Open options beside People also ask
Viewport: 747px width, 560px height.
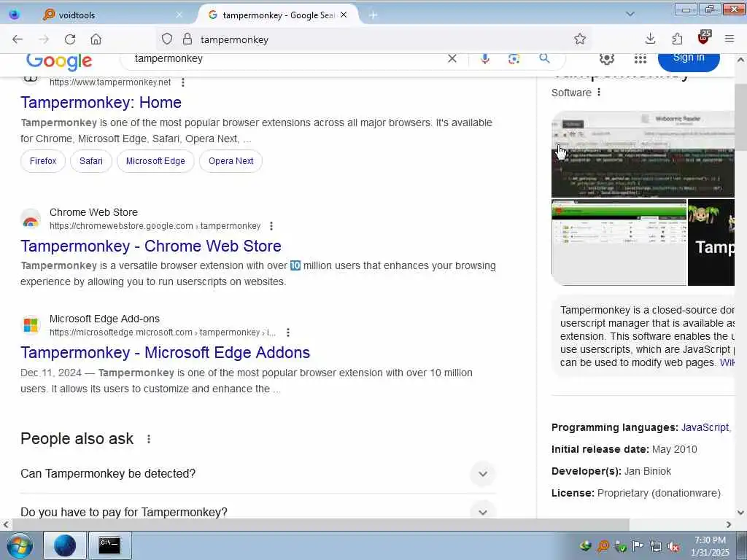pos(149,439)
